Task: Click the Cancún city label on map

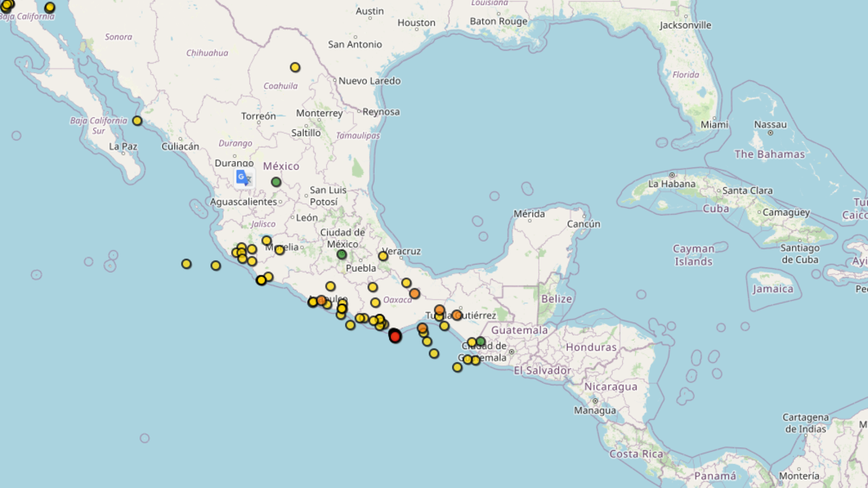Action: (584, 224)
